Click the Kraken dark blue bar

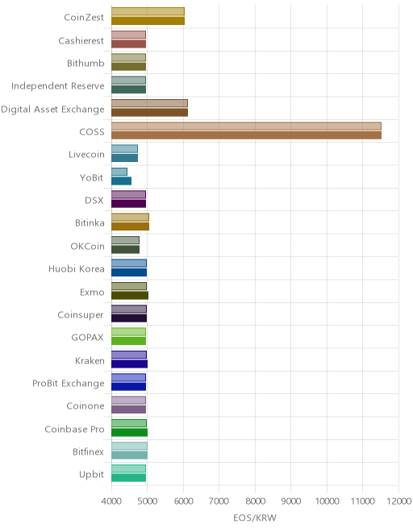[129, 364]
